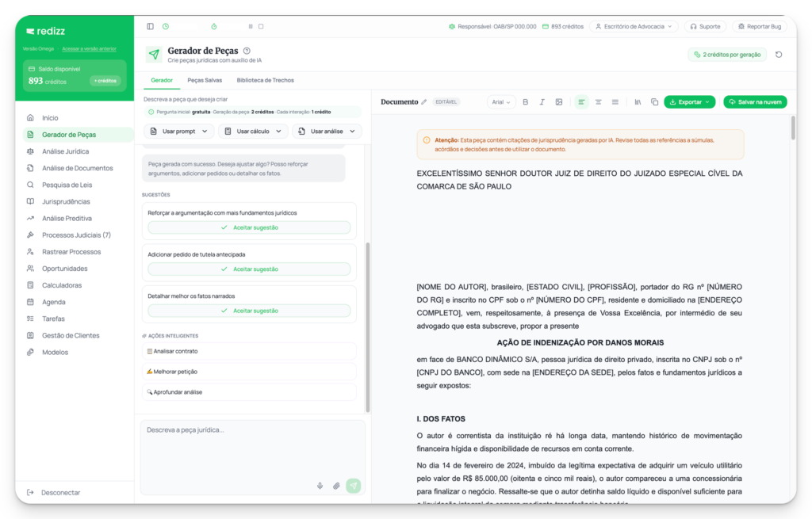This screenshot has width=812, height=519.
Task: Collapse the sidebar with the panel icon
Action: click(151, 26)
